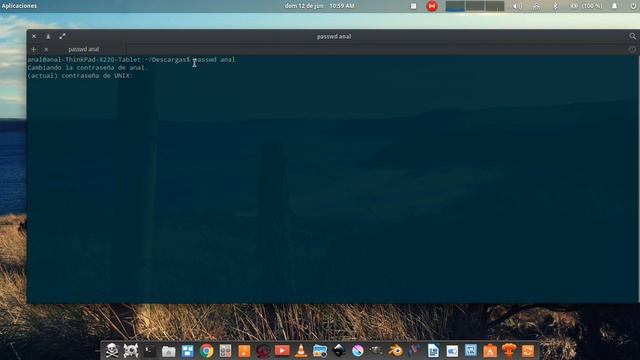Screen dimensions: 640x360
Task: Open System Settings toggle dock icon
Action: pyautogui.click(x=452, y=351)
